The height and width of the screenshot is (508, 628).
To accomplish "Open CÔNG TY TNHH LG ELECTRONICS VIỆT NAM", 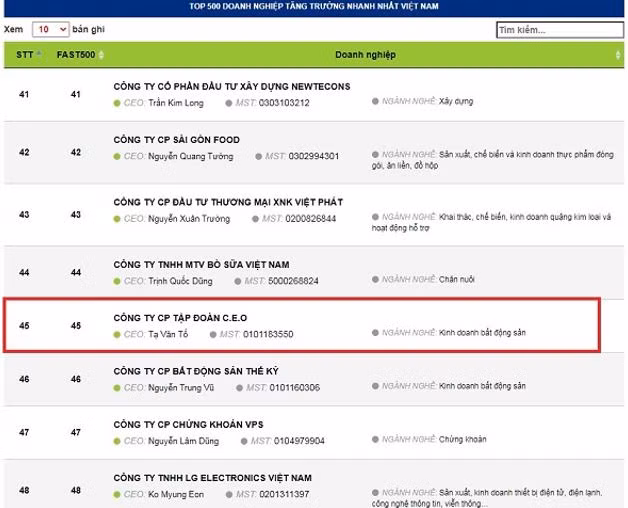I will point(213,478).
